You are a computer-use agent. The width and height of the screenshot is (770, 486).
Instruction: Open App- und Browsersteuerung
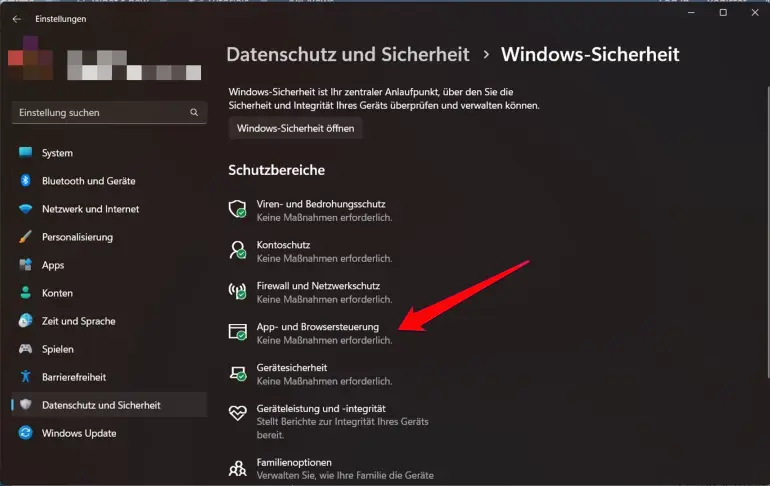[x=318, y=326]
